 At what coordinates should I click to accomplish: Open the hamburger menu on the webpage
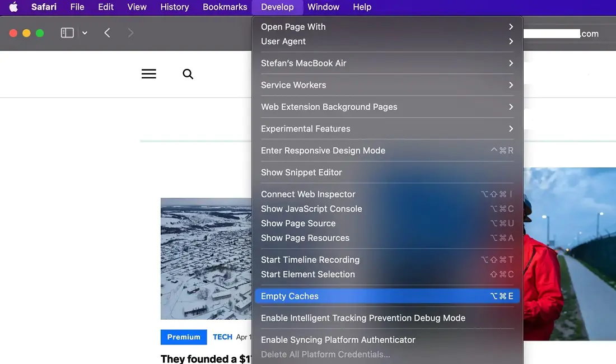[149, 74]
